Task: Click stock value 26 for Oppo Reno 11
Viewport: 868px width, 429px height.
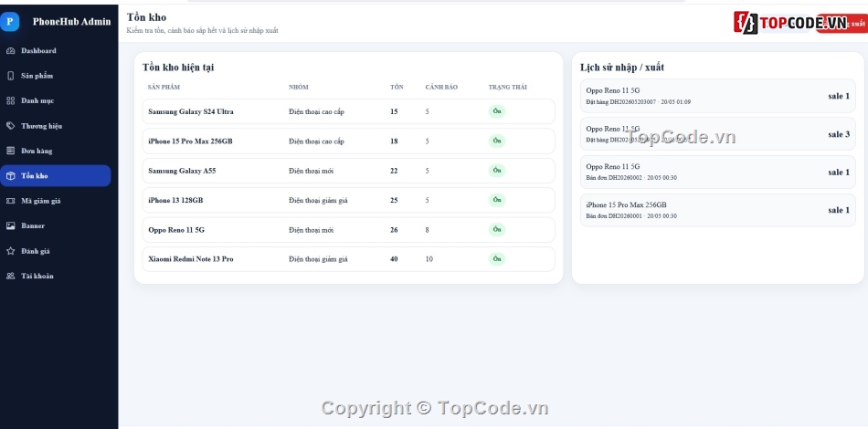Action: [x=394, y=230]
